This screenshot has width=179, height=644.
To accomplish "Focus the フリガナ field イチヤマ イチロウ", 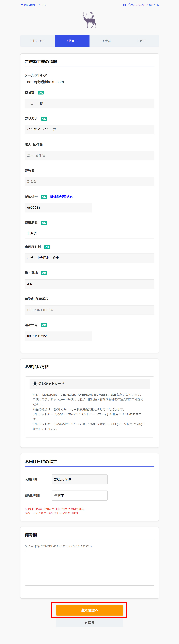I will 89,130.
